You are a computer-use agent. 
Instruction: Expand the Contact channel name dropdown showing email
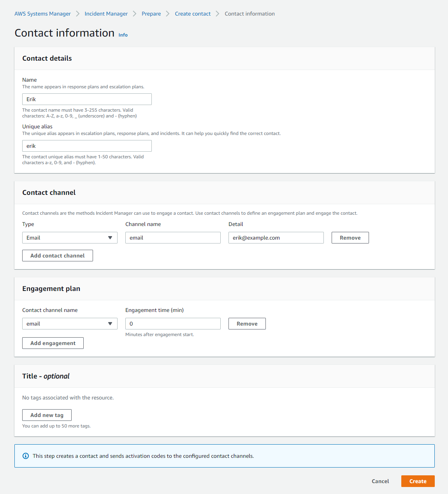70,324
